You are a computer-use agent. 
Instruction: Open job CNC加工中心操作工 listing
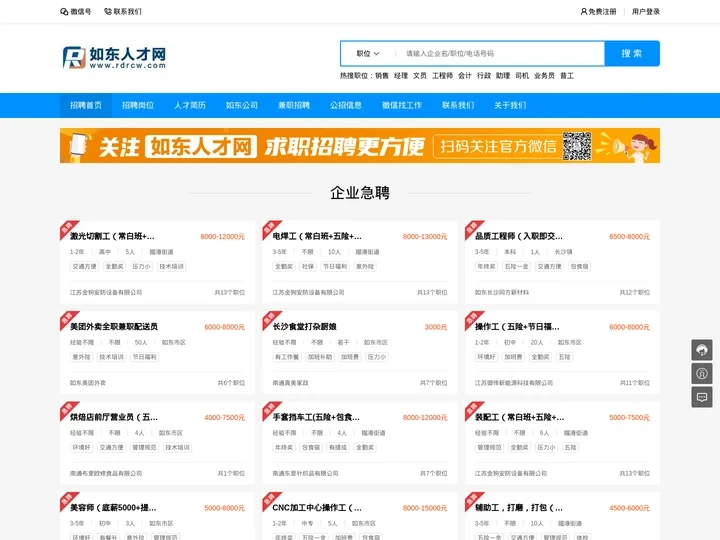(317, 507)
